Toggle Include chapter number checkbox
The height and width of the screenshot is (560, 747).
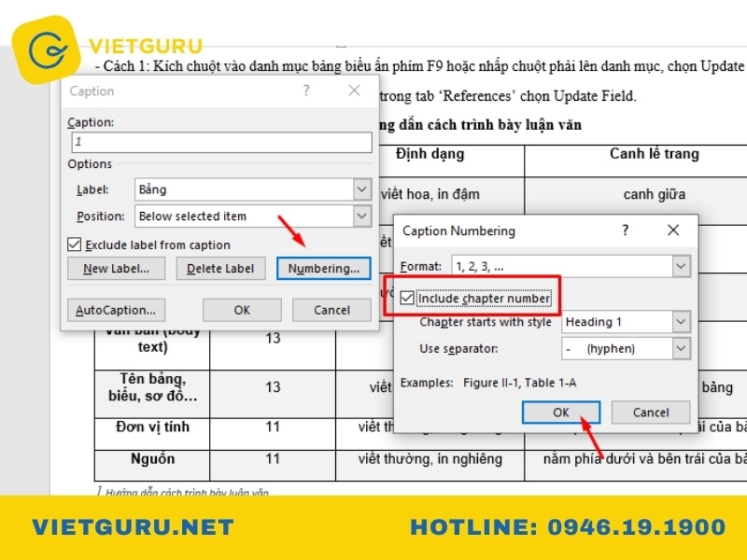[407, 298]
